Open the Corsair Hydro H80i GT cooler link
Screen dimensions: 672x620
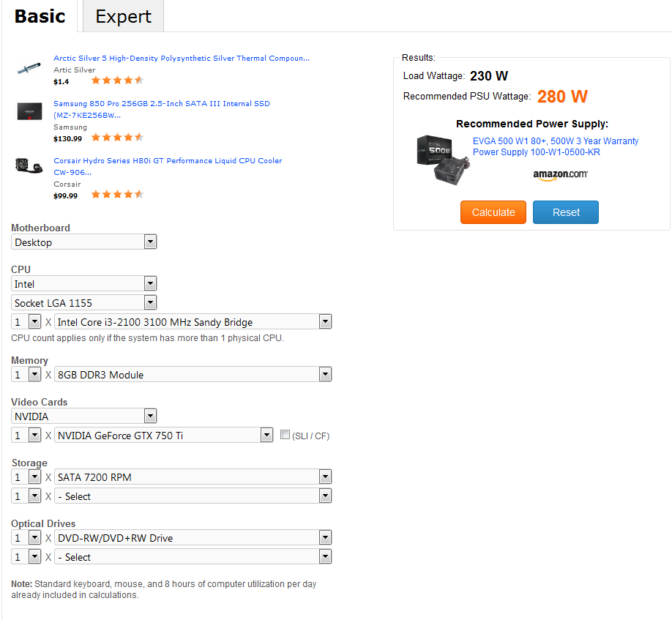(x=168, y=166)
